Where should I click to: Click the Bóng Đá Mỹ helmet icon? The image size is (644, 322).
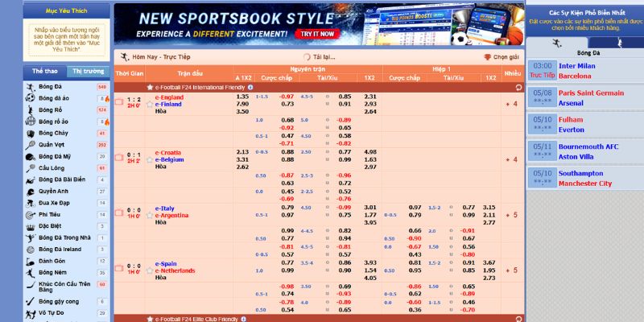(x=30, y=156)
